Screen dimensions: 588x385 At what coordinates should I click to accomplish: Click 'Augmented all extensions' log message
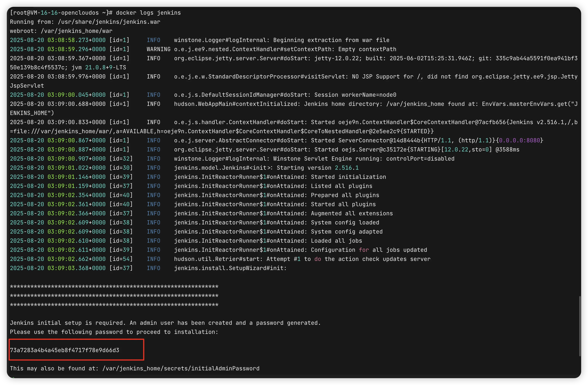352,214
